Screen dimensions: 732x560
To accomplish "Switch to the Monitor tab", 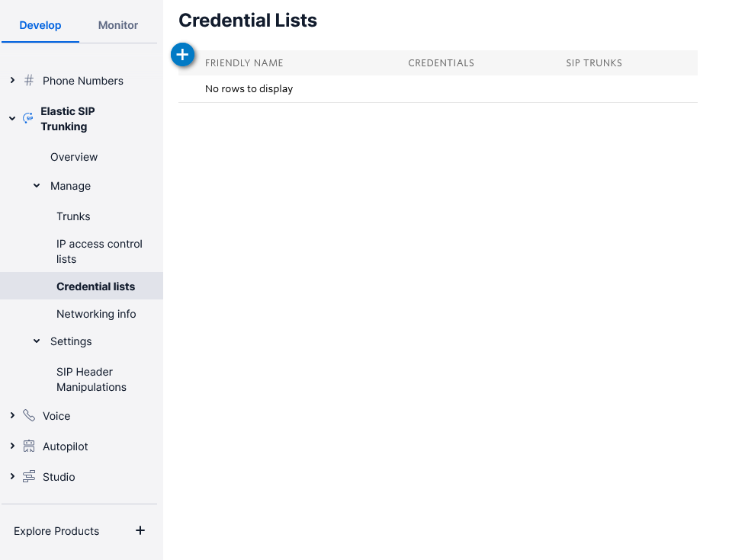I will click(x=117, y=25).
